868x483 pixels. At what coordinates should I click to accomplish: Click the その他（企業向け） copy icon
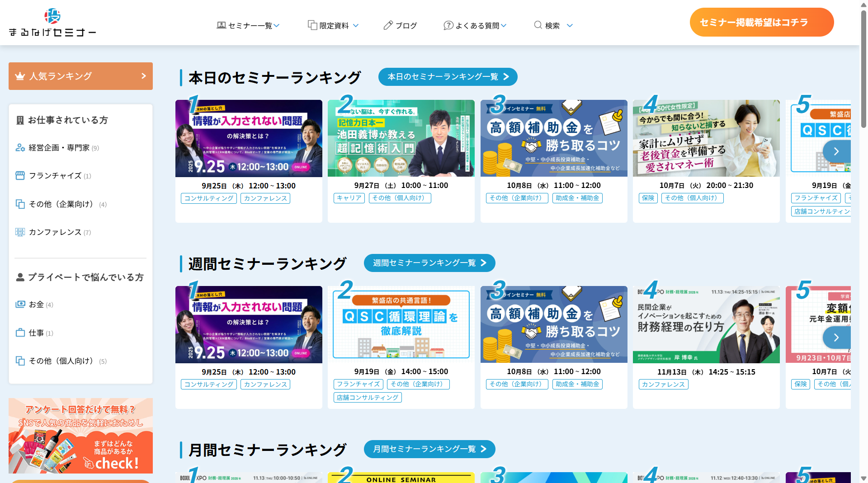[20, 204]
